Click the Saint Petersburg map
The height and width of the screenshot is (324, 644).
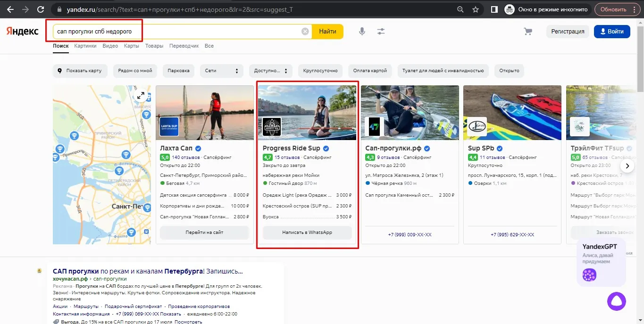click(102, 165)
